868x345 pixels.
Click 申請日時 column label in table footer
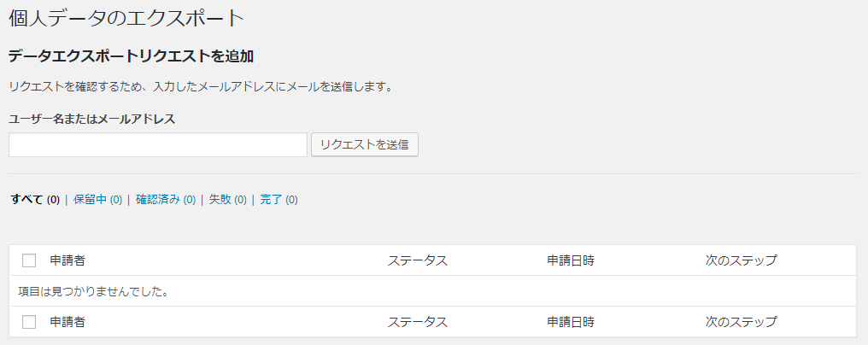tap(571, 322)
